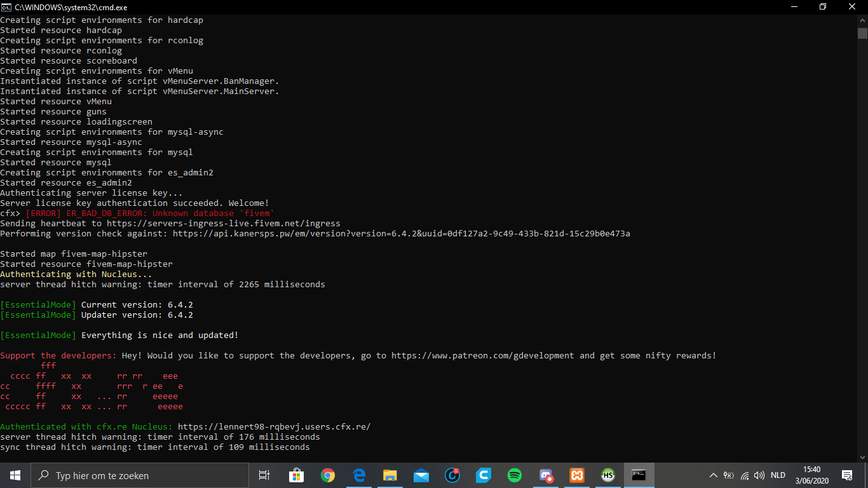
Task: Mute the system volume via the speaker icon
Action: click(x=760, y=475)
